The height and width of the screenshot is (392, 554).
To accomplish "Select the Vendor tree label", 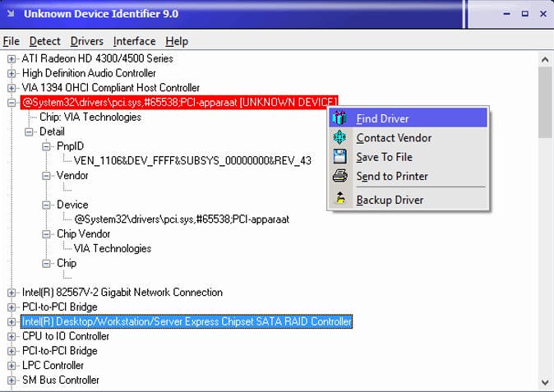I will (72, 176).
